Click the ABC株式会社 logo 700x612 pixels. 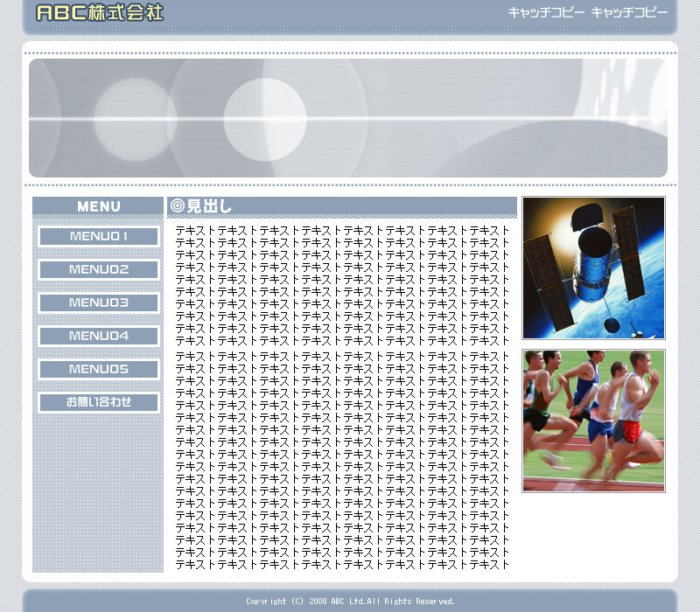[x=100, y=12]
